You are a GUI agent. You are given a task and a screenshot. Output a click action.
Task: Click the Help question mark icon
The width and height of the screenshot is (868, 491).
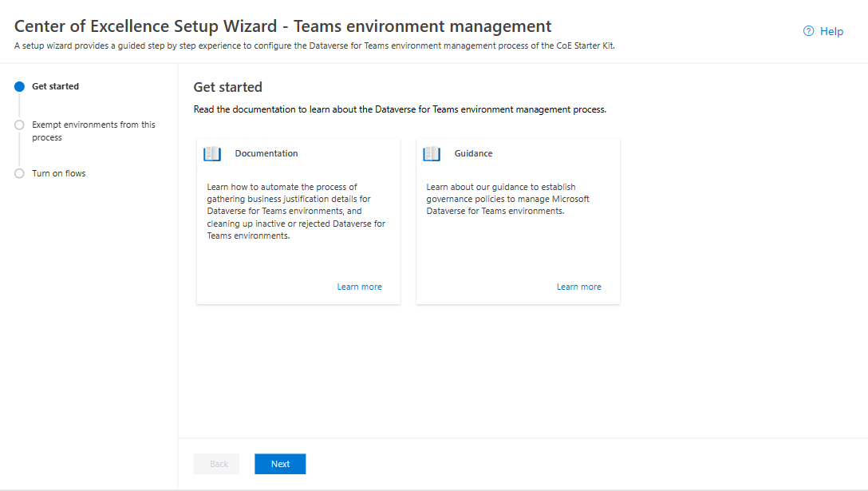coord(808,31)
